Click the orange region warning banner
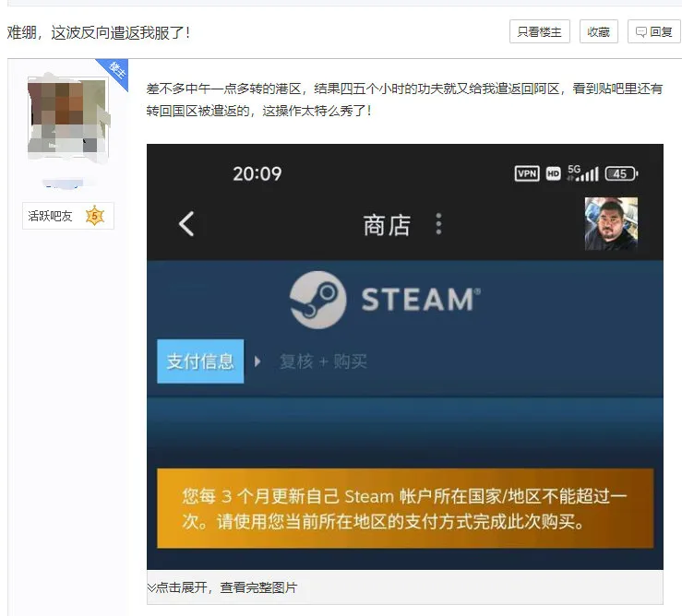Image resolution: width=682 pixels, height=616 pixels. [x=404, y=508]
